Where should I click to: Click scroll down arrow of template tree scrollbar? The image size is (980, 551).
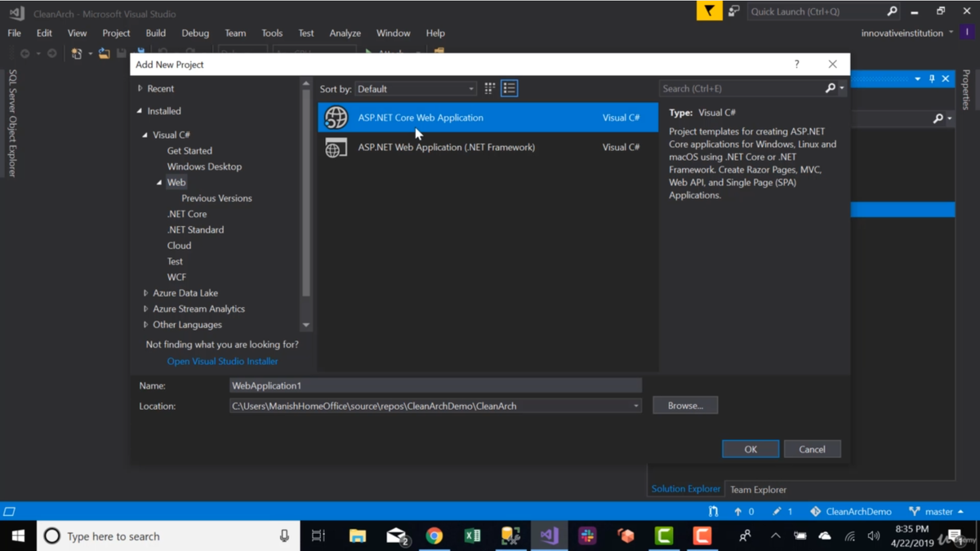[x=306, y=325]
